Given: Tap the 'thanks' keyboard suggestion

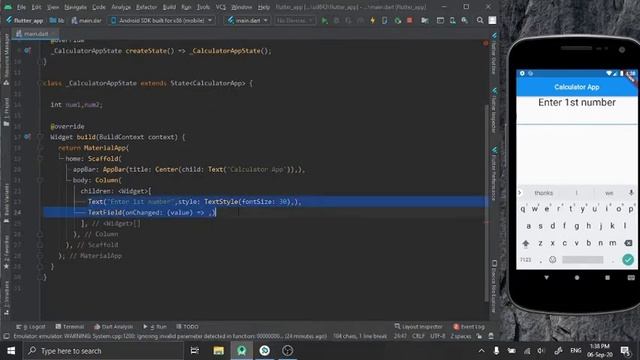Looking at the screenshot, I should click(x=544, y=193).
